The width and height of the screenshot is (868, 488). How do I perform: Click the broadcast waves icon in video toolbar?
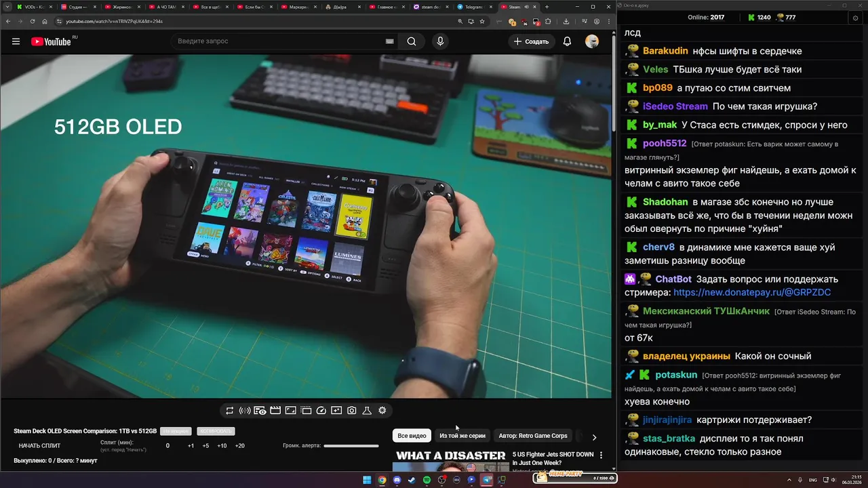tap(245, 410)
